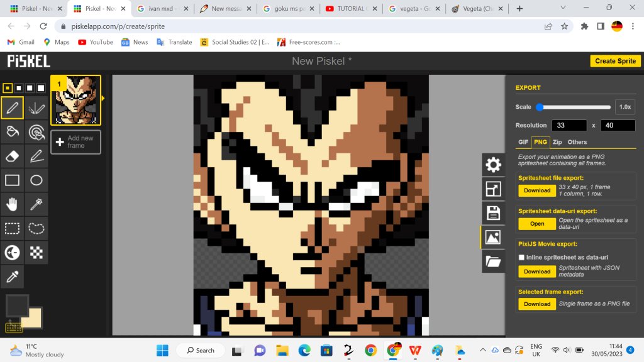
Task: Click the taskbar Search box
Action: (x=201, y=351)
